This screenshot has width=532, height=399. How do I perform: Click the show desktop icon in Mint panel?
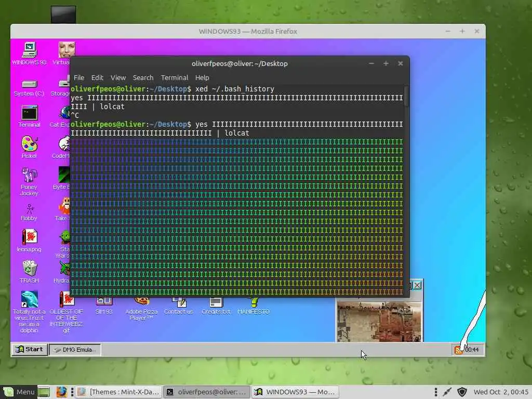click(44, 392)
